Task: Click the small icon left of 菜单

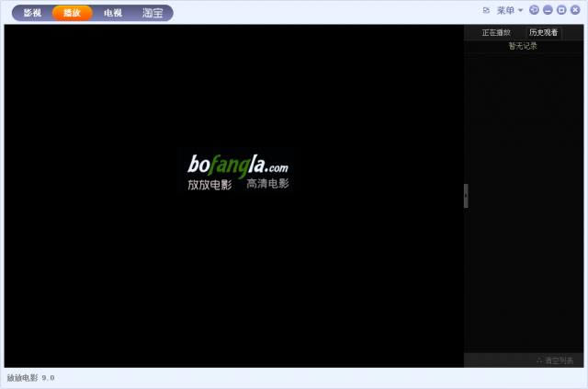Action: click(x=486, y=10)
